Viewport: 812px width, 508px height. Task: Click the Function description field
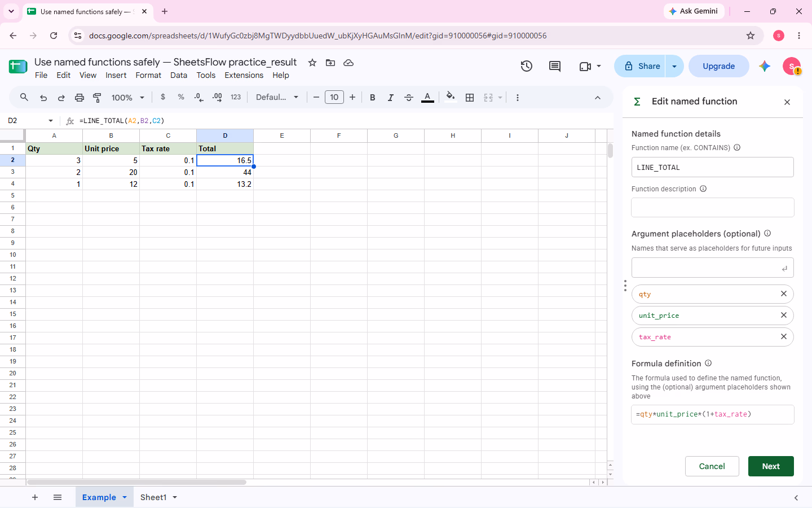[713, 208]
